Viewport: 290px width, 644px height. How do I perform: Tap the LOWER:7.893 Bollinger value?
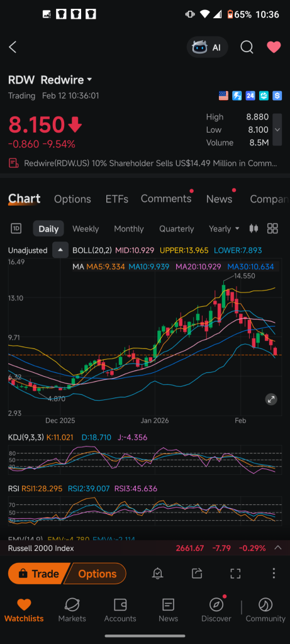[x=238, y=250]
